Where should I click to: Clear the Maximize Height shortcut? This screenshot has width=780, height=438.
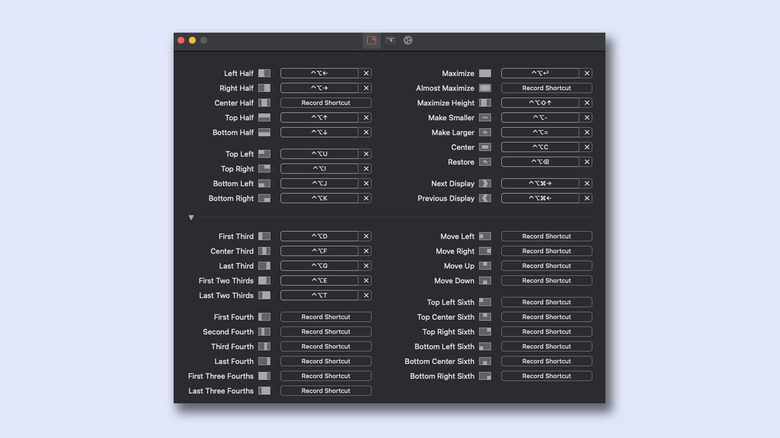click(x=587, y=103)
